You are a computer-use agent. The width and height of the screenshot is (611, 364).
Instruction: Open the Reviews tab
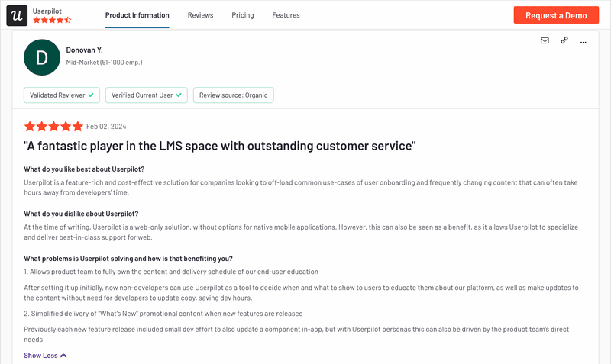tap(200, 15)
